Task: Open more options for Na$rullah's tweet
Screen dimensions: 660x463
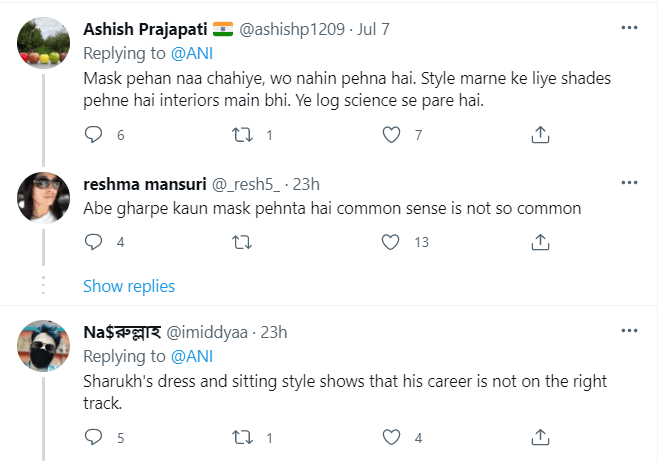Action: coord(629,331)
